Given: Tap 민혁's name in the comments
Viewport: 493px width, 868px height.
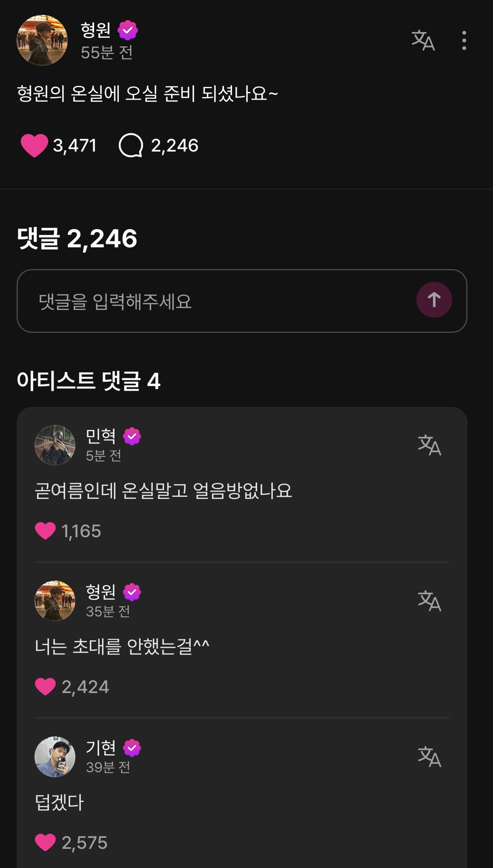Looking at the screenshot, I should click(101, 436).
